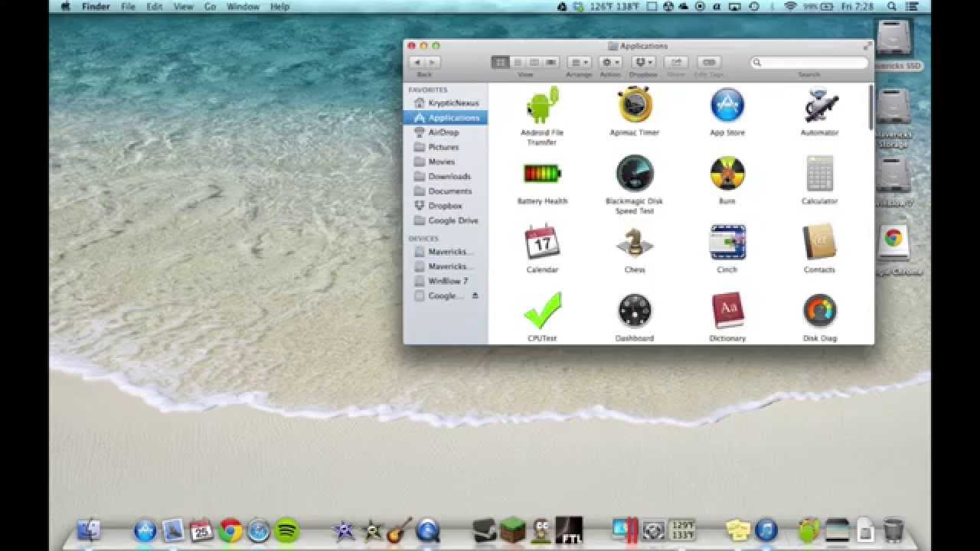Open the Contacts app icon
Image resolution: width=980 pixels, height=551 pixels.
pyautogui.click(x=820, y=243)
